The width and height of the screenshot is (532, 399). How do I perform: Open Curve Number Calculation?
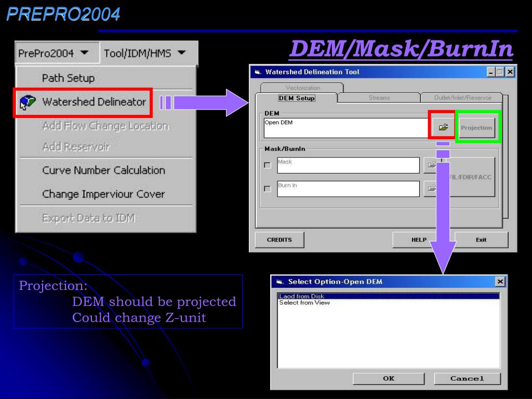pos(103,170)
